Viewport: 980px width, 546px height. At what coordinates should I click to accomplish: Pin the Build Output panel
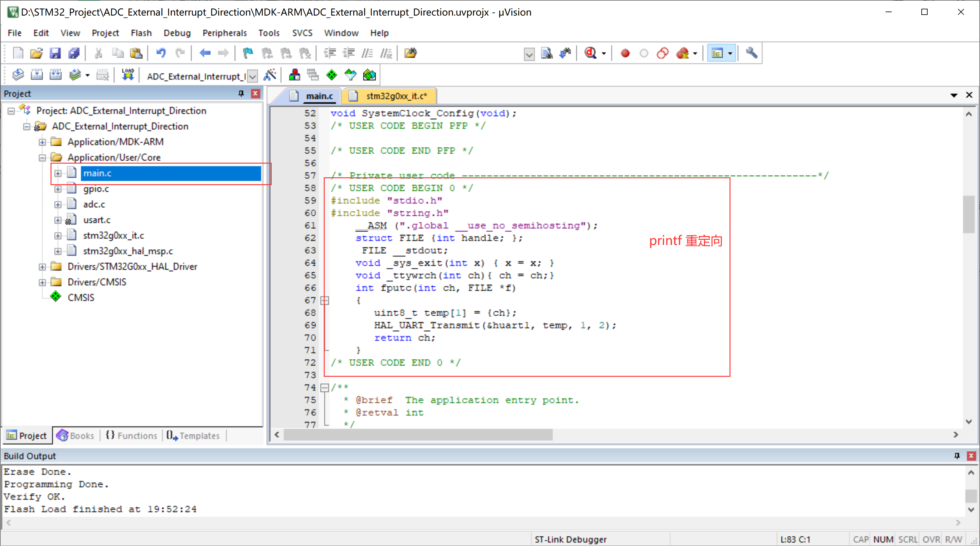[957, 456]
